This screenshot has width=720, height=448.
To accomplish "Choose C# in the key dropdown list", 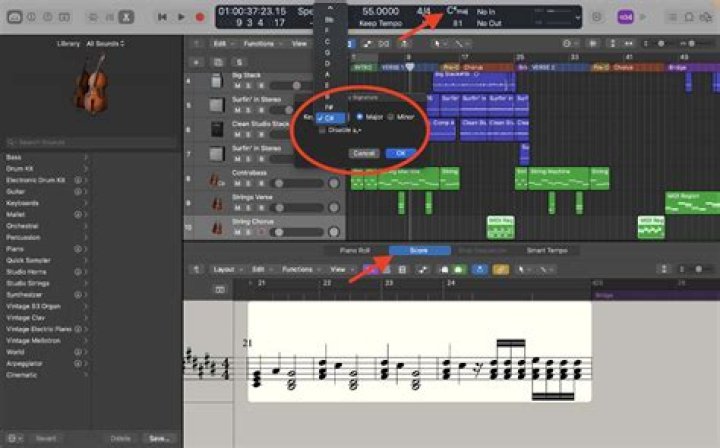I will tap(330, 118).
